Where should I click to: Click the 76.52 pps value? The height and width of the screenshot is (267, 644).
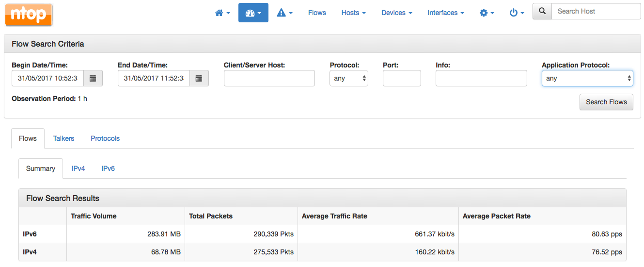click(607, 252)
